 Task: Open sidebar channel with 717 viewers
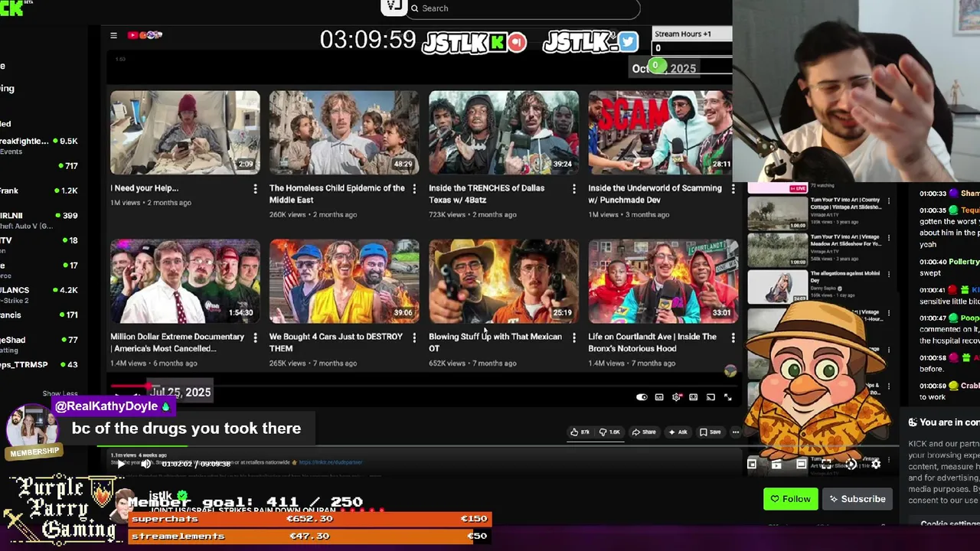point(39,166)
